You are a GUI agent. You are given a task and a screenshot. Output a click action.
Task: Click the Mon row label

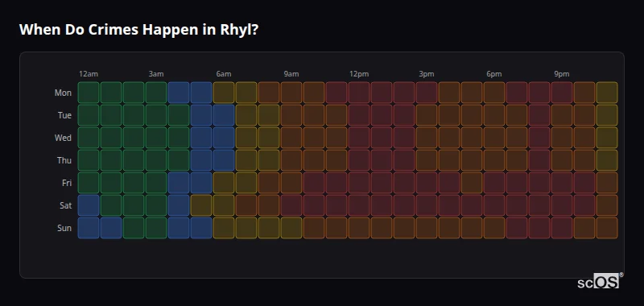click(x=63, y=93)
